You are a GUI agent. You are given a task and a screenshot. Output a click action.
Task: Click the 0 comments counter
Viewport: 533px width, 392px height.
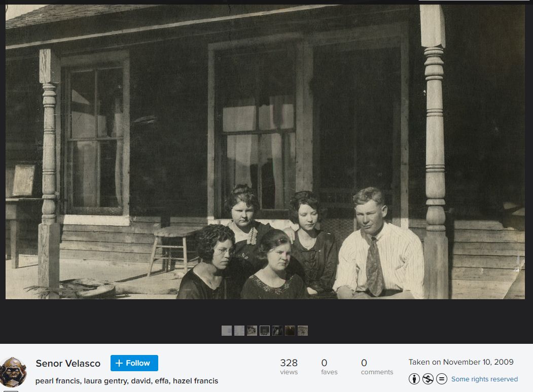(377, 367)
